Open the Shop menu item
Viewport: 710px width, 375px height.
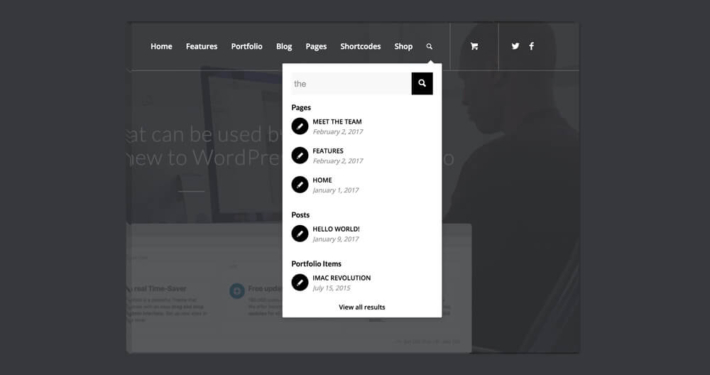[403, 46]
